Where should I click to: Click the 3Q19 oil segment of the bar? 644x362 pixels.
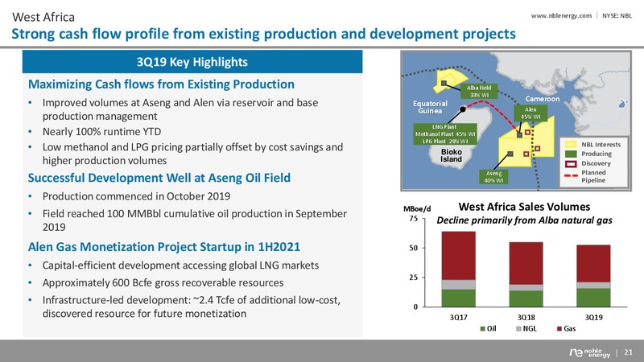pos(593,298)
